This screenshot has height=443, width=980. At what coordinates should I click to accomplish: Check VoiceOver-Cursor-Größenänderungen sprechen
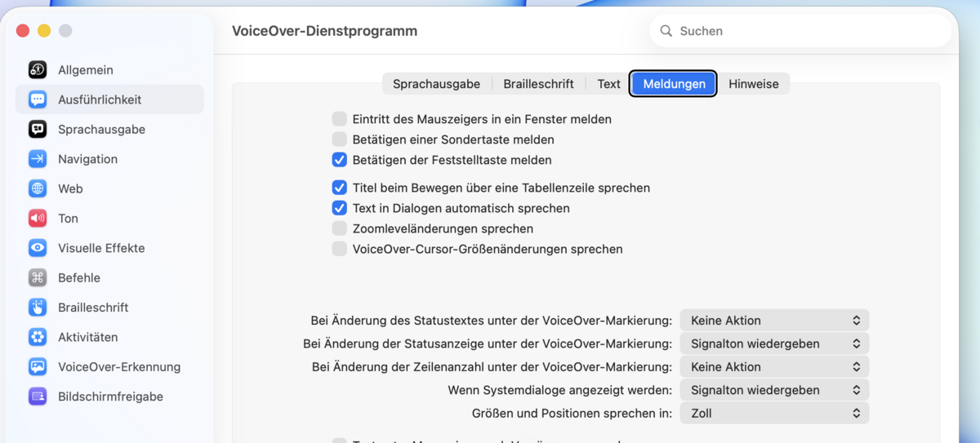(x=340, y=249)
